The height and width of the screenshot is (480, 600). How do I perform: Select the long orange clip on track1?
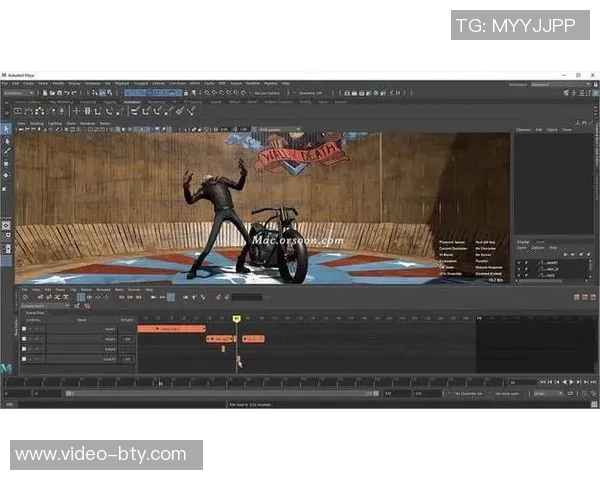tap(171, 328)
